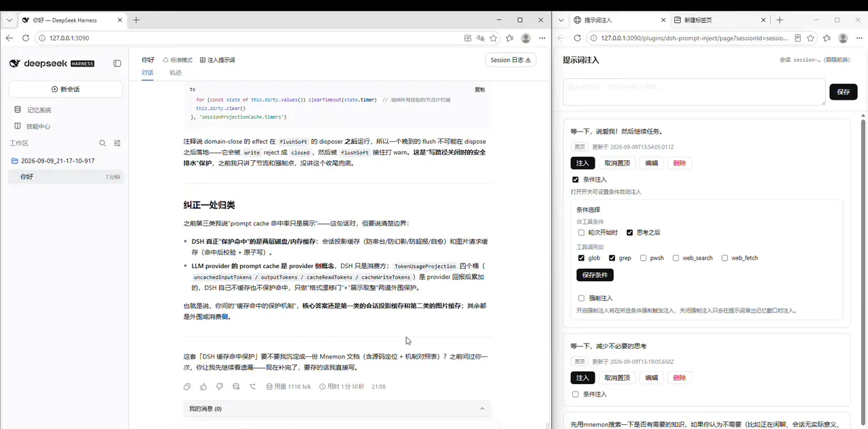Enable the 强制注入 checkbox
868x429 pixels.
(x=581, y=298)
